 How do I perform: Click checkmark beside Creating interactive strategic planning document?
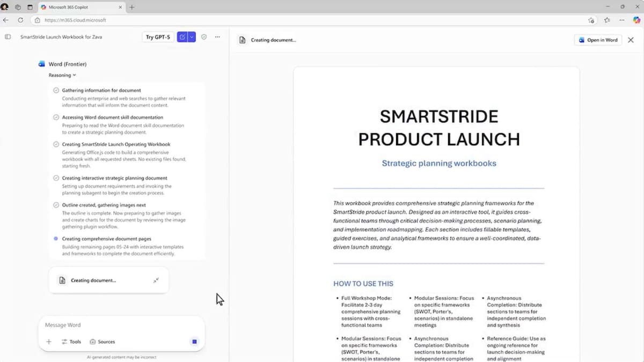[x=56, y=178]
